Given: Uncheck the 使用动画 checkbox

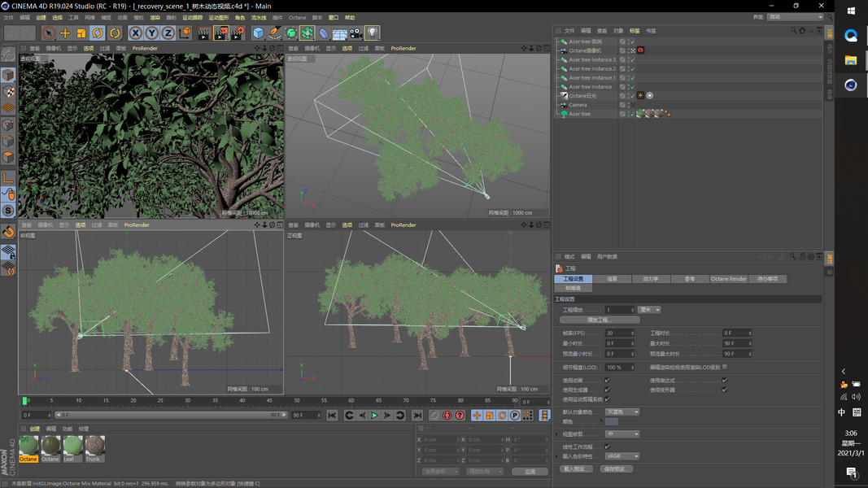Looking at the screenshot, I should click(x=607, y=381).
